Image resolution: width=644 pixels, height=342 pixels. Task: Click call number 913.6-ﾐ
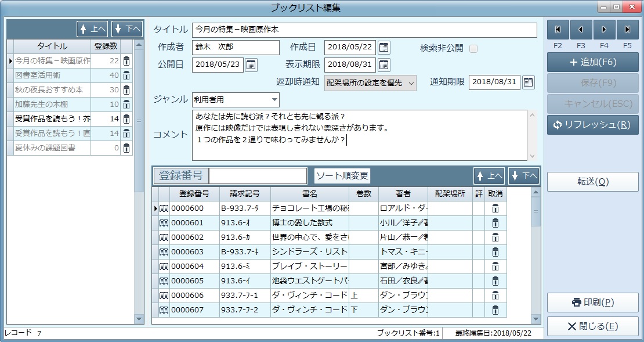tap(245, 267)
